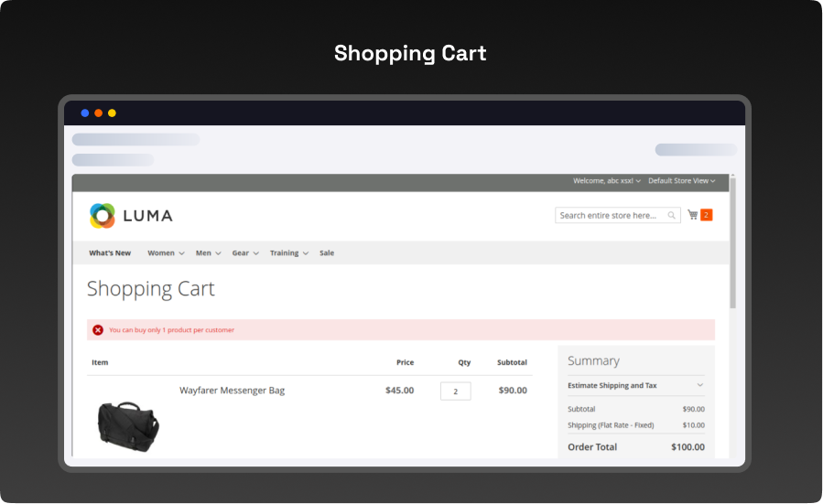Screen dimensions: 823x504
Task: Open the Women menu
Action: [165, 253]
